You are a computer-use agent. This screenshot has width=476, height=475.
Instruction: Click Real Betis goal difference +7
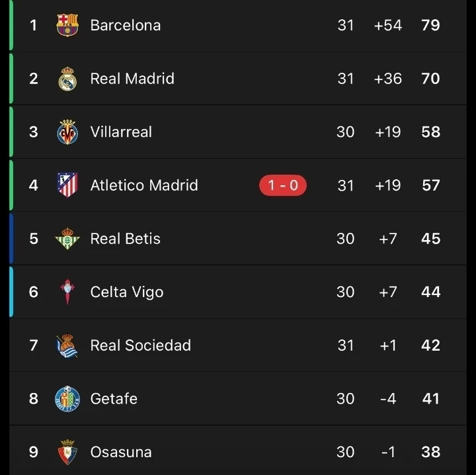[388, 239]
